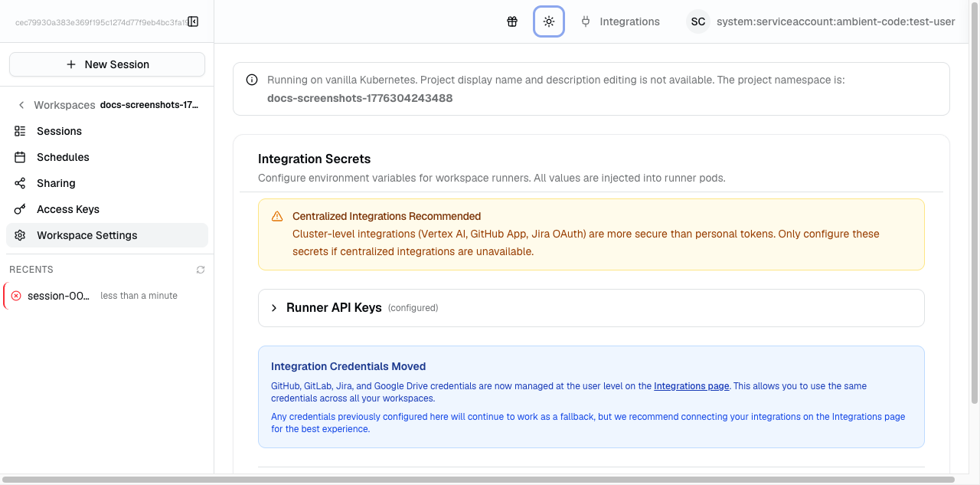Image resolution: width=980 pixels, height=485 pixels.
Task: Follow the Integrations page link
Action: coord(691,386)
